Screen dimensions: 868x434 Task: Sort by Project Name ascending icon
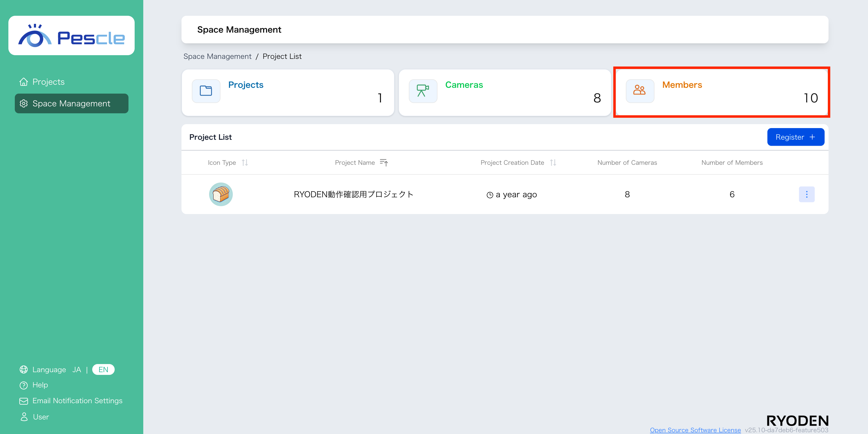384,163
